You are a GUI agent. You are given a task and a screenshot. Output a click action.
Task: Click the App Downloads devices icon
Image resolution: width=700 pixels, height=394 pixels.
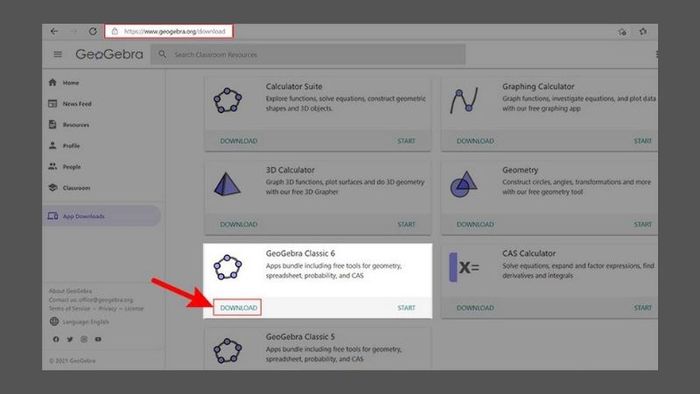pyautogui.click(x=53, y=216)
